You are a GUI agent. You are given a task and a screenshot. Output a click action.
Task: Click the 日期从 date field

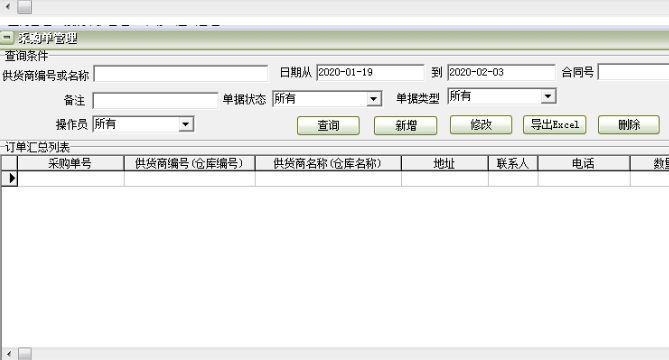(x=370, y=73)
